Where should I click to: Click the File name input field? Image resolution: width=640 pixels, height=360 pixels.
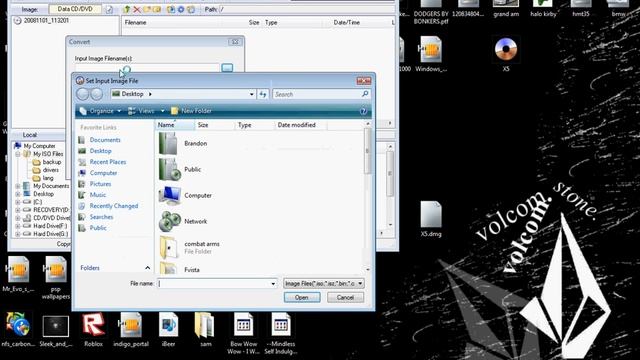tap(214, 283)
